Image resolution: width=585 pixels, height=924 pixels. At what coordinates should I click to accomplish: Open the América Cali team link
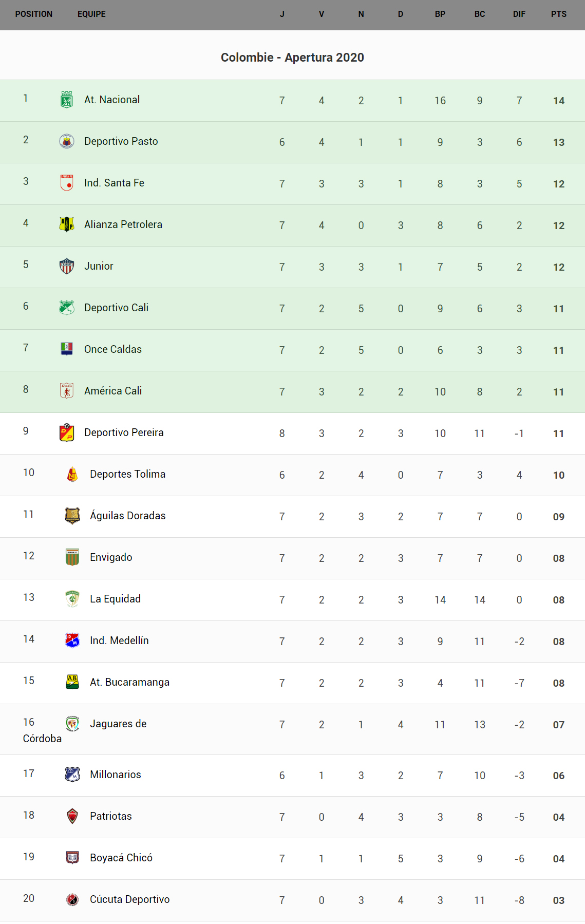click(x=113, y=391)
